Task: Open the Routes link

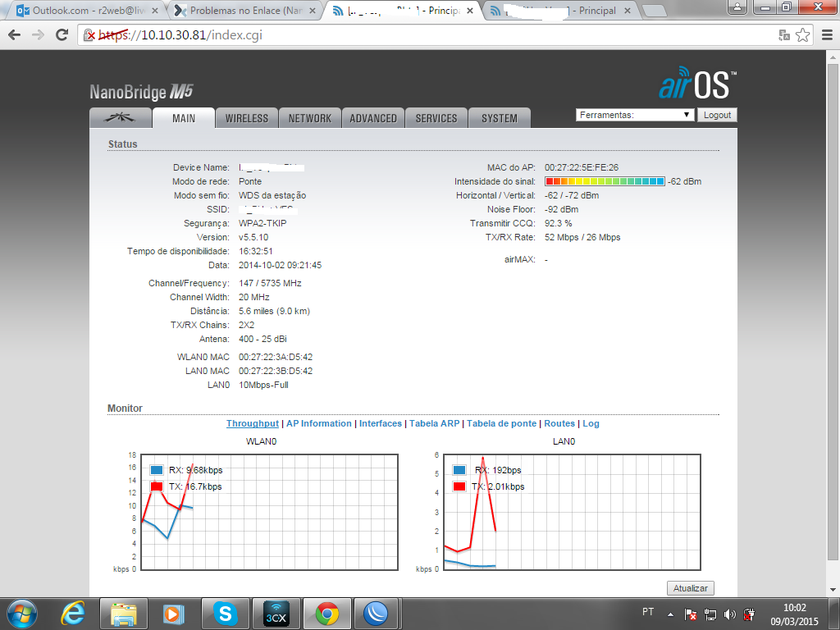Action: [559, 423]
